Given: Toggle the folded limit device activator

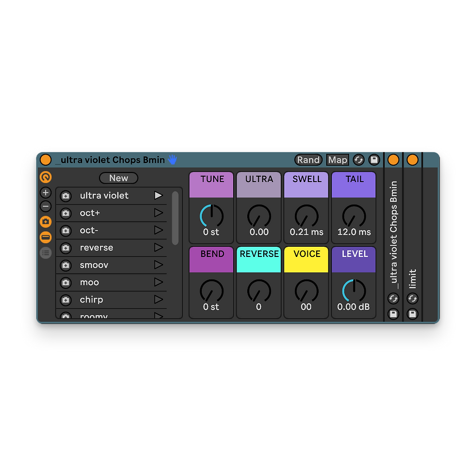Looking at the screenshot, I should 412,160.
